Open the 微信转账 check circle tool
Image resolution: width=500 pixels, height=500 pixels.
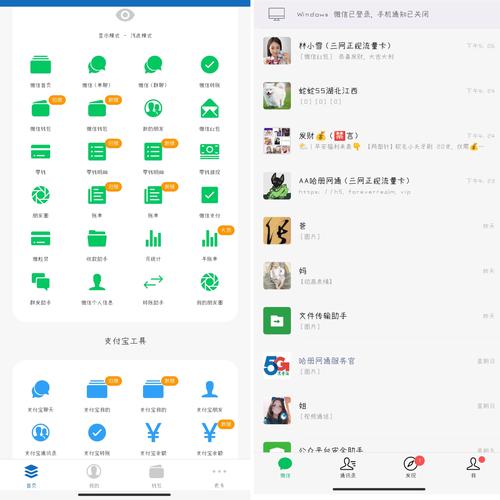(x=209, y=65)
